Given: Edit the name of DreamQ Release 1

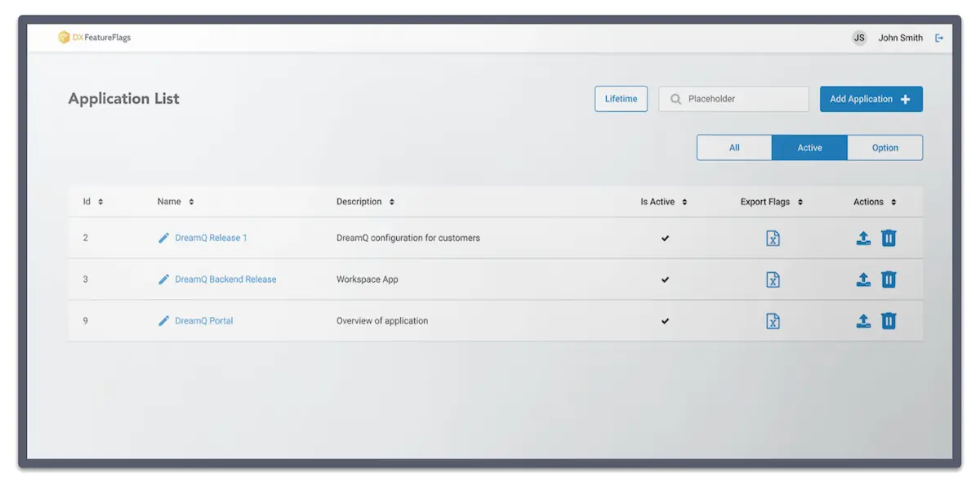Looking at the screenshot, I should tap(164, 238).
